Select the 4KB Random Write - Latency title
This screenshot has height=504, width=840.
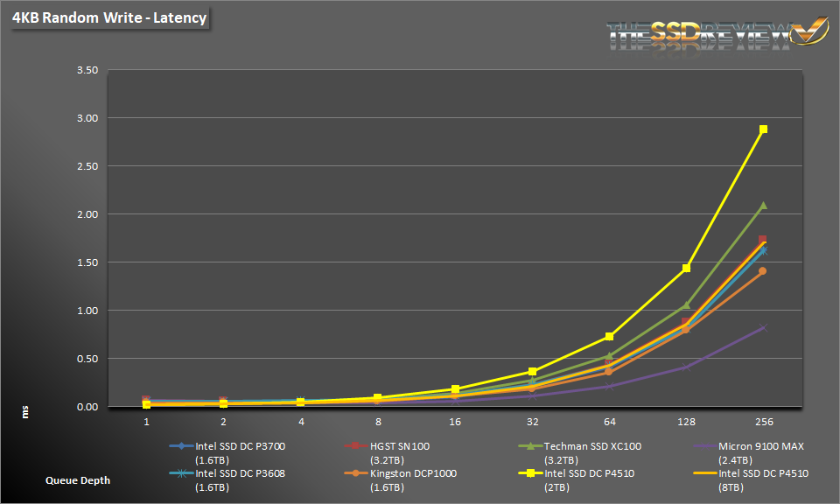pyautogui.click(x=109, y=17)
